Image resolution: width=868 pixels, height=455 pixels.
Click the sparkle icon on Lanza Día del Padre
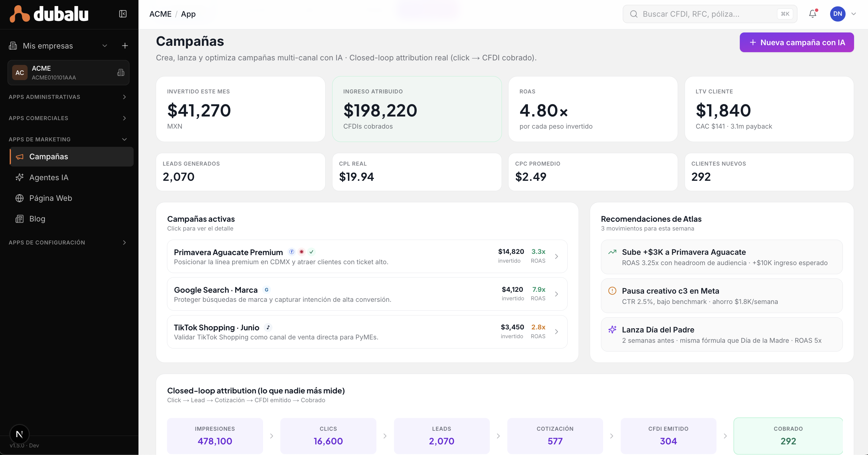click(x=612, y=329)
